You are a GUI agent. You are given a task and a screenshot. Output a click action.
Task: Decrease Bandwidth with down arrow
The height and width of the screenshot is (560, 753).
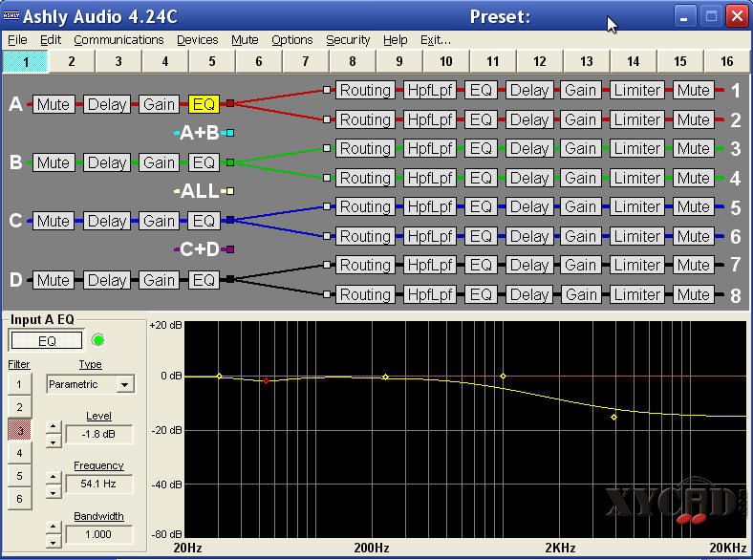(54, 542)
